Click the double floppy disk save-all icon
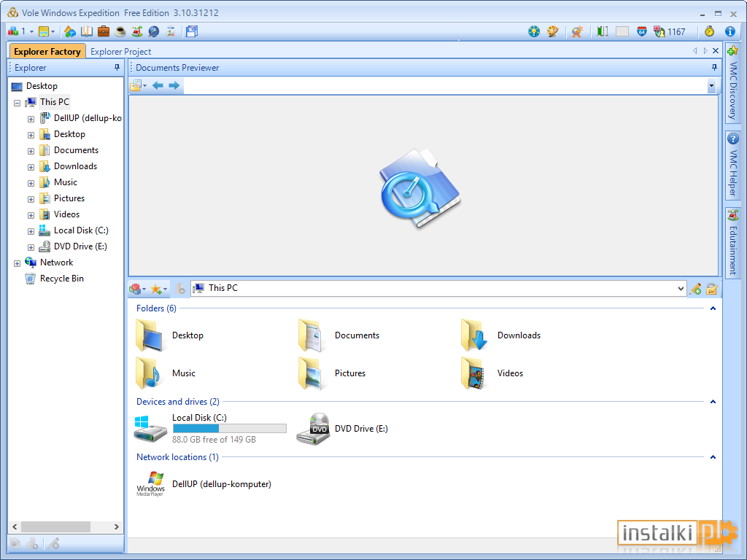The width and height of the screenshot is (747, 560). click(x=192, y=31)
